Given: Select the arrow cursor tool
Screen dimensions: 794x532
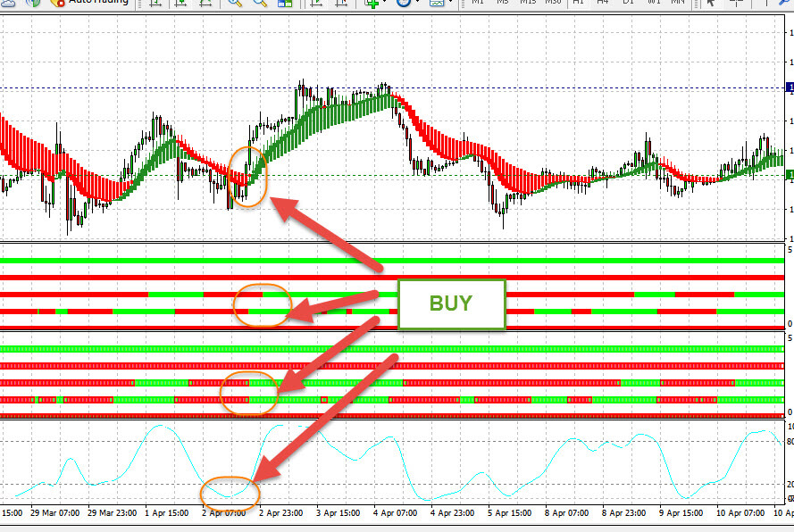Looking at the screenshot, I should tap(711, 3).
